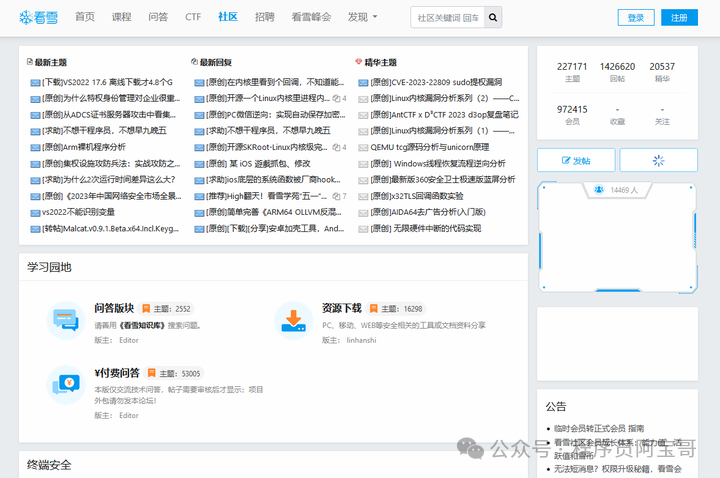Click the orange bookmark icon beside 主题: 2552
Viewport: 720px width, 478px height.
coord(146,309)
